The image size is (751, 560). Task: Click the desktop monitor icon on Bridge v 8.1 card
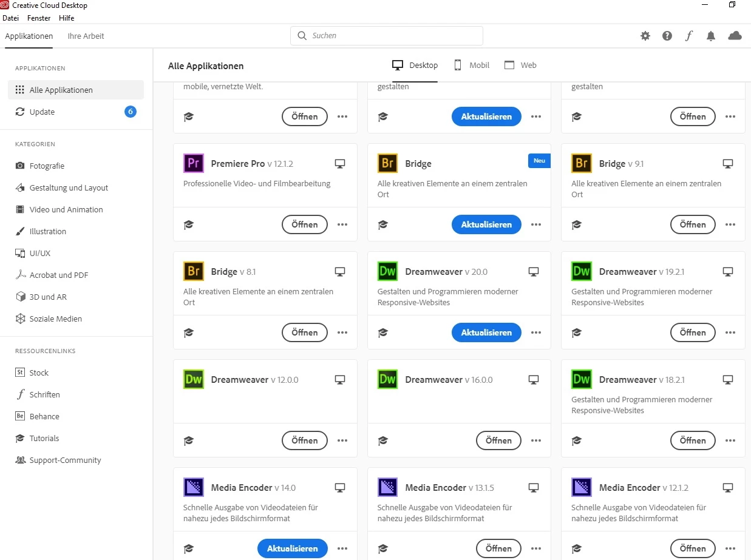(x=340, y=272)
